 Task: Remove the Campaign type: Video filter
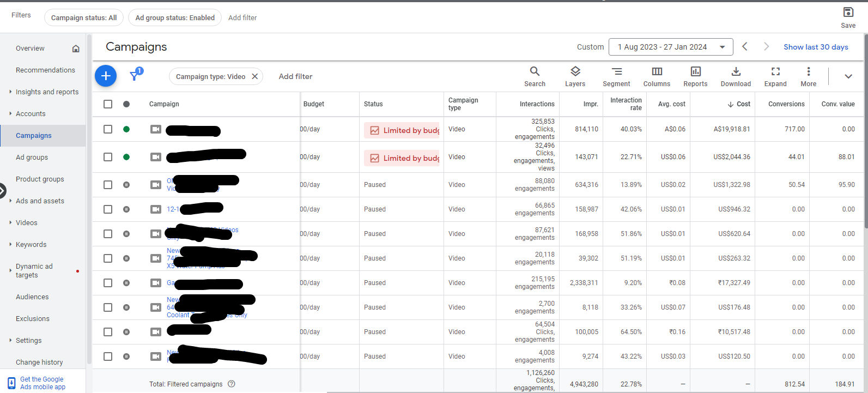click(254, 76)
